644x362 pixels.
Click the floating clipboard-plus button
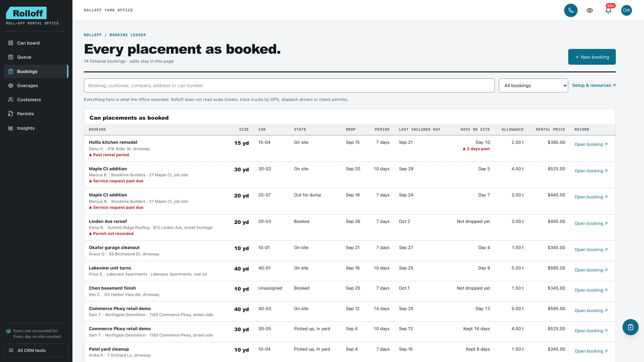click(630, 327)
